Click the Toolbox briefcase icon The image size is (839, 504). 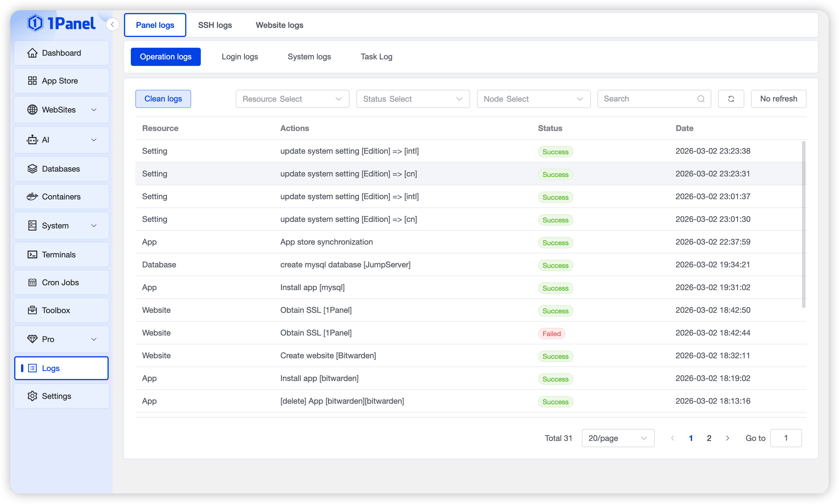coord(32,311)
